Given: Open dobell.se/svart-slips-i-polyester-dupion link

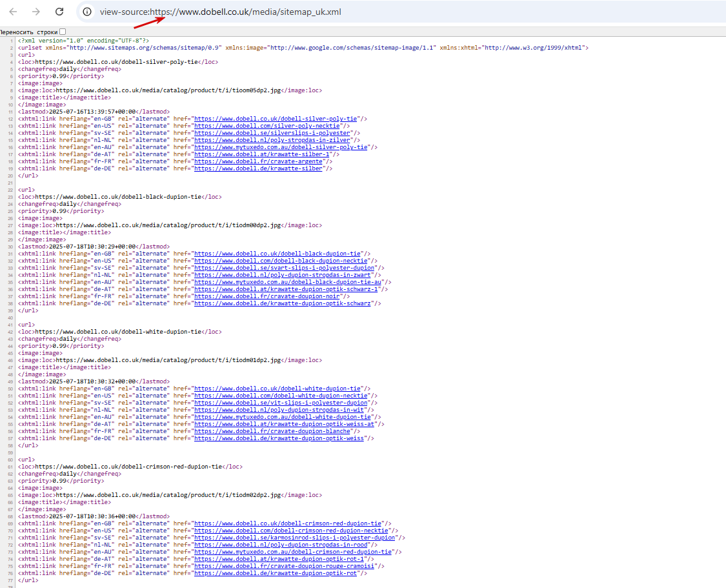Looking at the screenshot, I should tap(285, 268).
